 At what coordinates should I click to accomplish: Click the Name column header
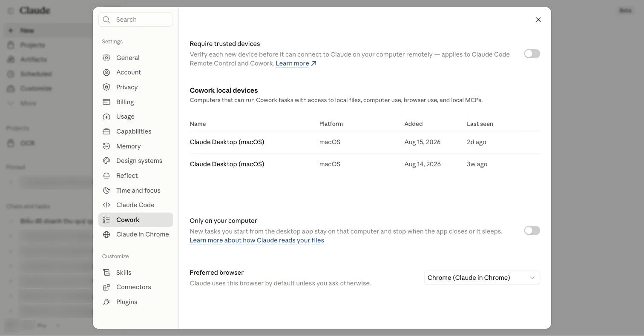click(198, 124)
